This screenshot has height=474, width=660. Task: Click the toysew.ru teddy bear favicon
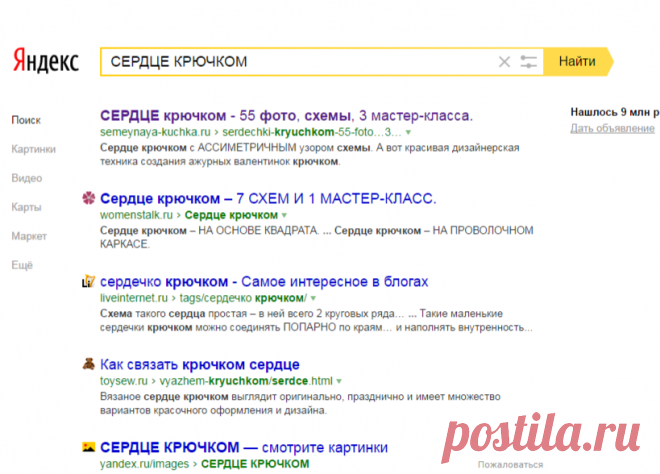[x=88, y=364]
